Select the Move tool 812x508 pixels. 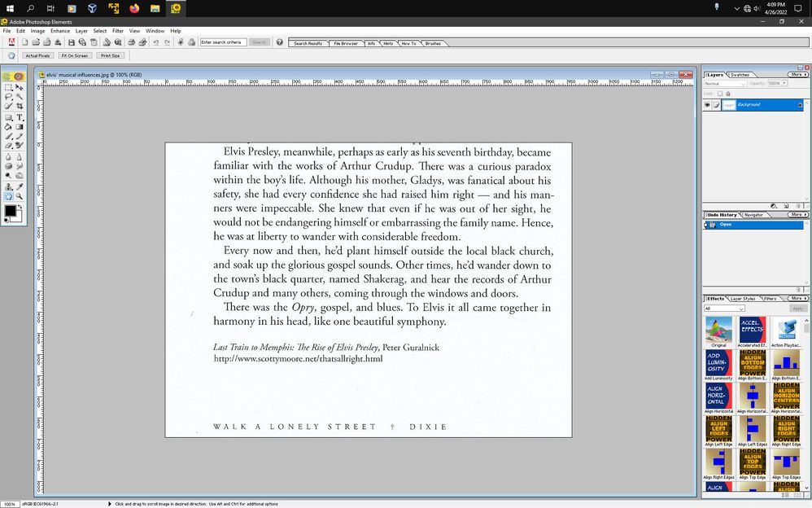tap(20, 88)
